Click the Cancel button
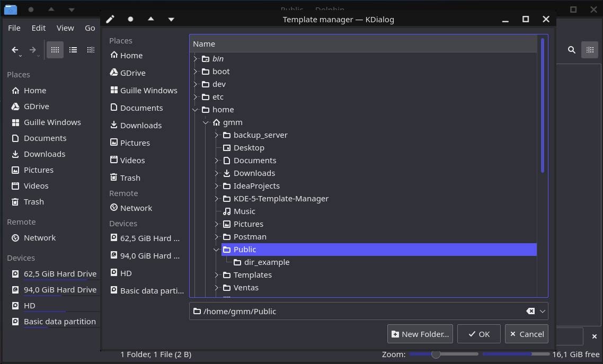Viewport: 603px width, 364px height. coord(527,334)
